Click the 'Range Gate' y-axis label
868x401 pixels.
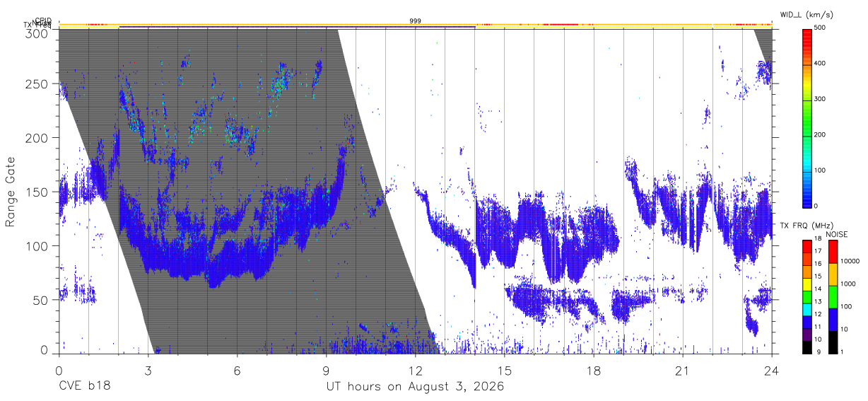click(x=11, y=192)
